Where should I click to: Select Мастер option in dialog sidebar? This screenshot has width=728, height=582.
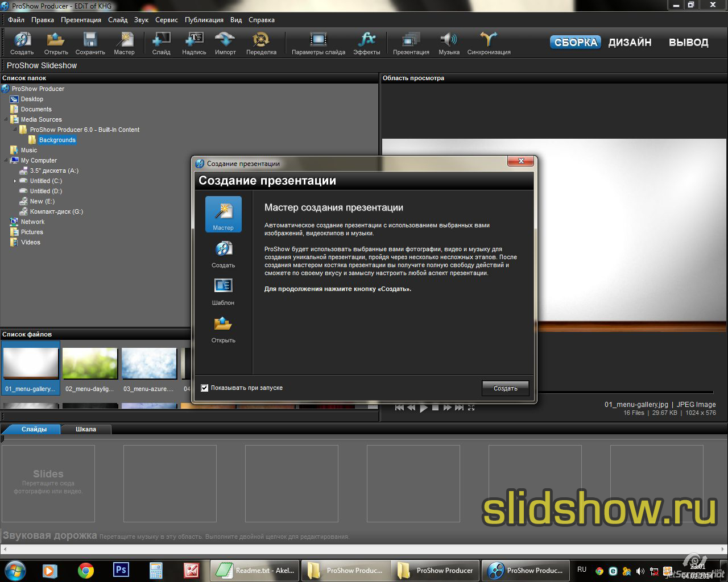coord(223,214)
